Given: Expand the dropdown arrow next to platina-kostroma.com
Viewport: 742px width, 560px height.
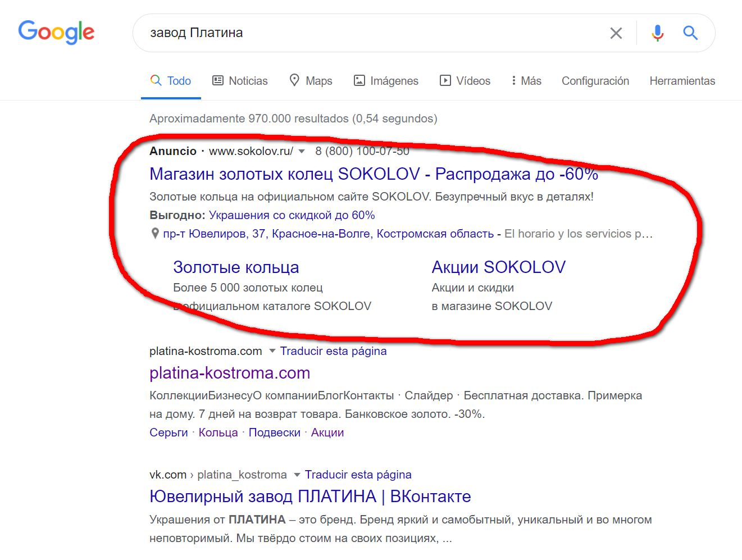Looking at the screenshot, I should pos(272,351).
